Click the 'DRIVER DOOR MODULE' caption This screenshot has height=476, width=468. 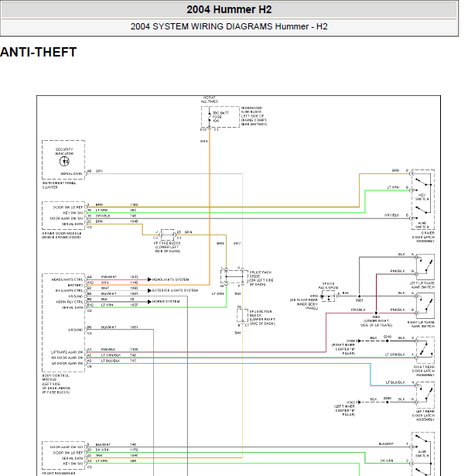tap(62, 235)
